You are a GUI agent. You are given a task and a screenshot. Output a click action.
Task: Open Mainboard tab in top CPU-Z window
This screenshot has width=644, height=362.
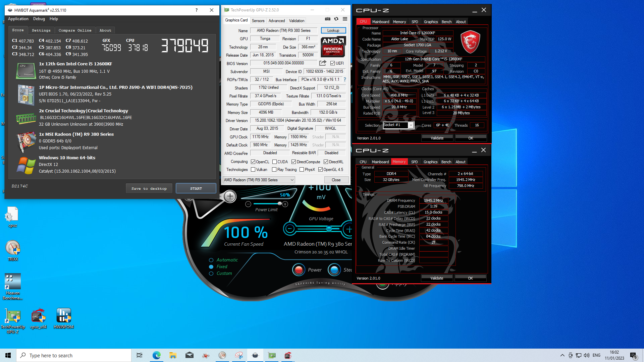(x=381, y=22)
